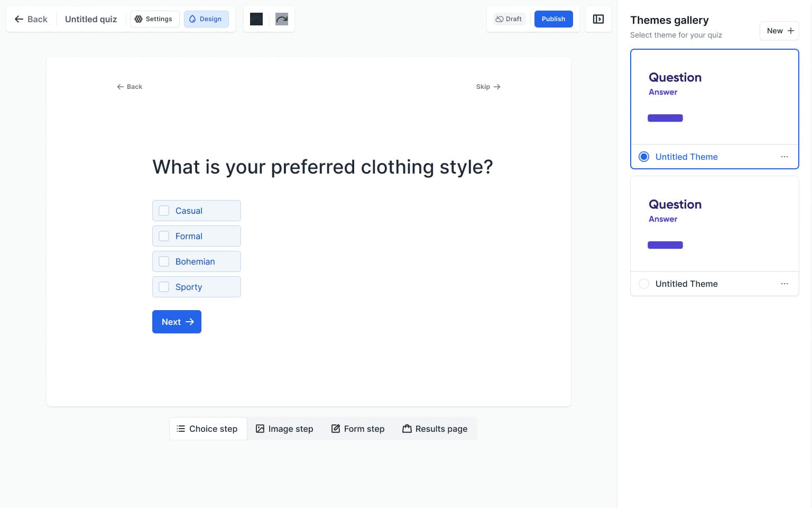Create a new theme with New +

tap(779, 31)
